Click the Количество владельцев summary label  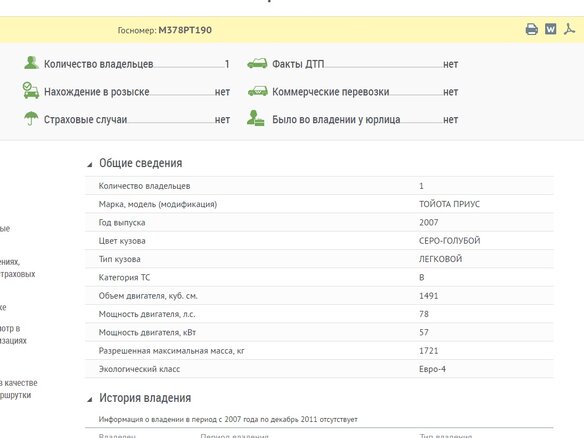[x=99, y=64]
